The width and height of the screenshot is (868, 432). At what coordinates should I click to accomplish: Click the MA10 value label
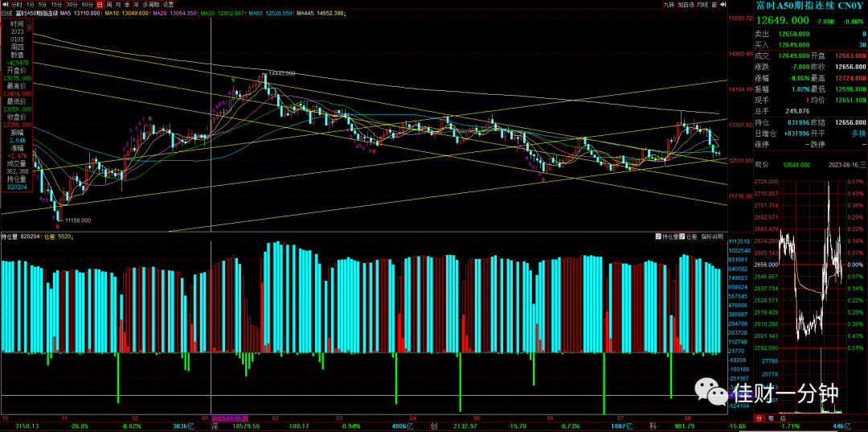128,14
